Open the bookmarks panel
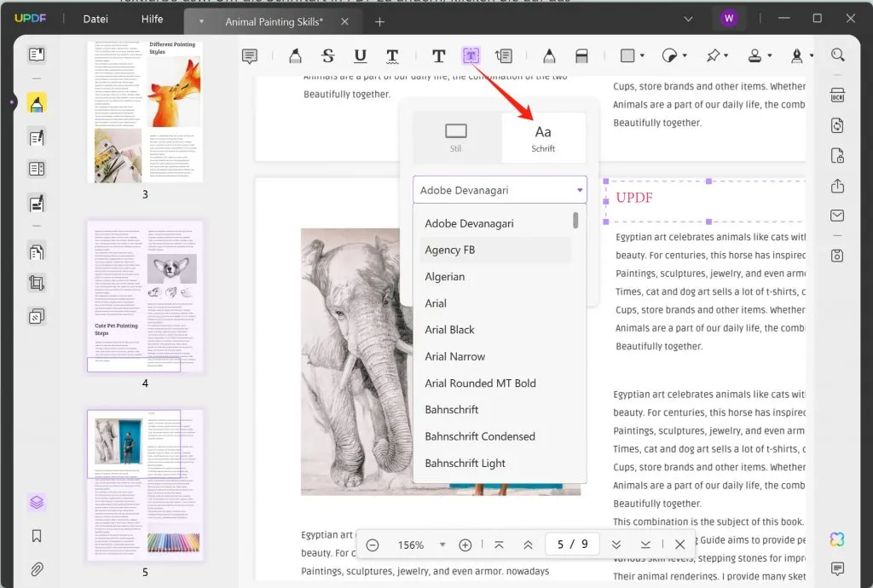 (x=37, y=536)
